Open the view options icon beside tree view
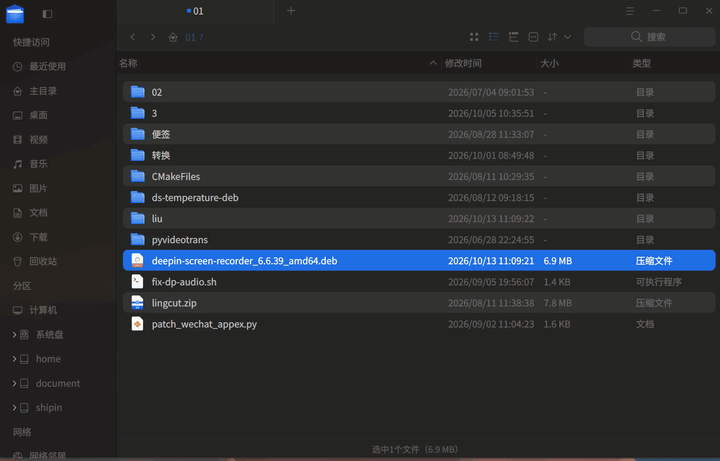The height and width of the screenshot is (461, 720). (533, 37)
